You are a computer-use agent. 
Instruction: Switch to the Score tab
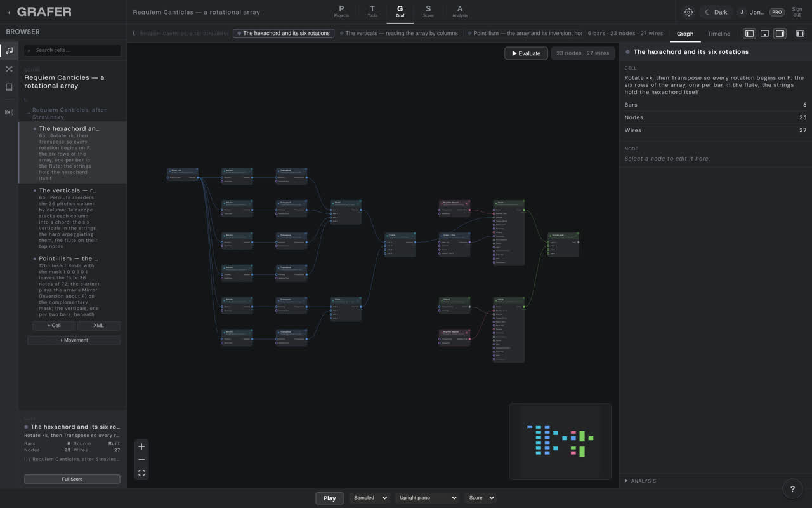point(428,11)
